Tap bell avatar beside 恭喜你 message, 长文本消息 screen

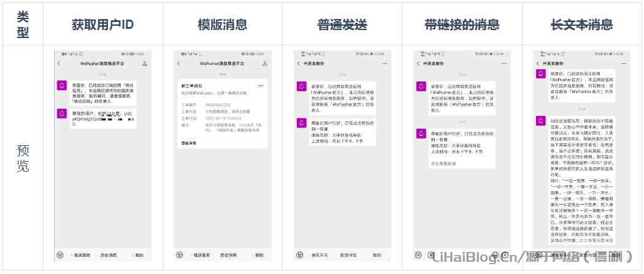(x=541, y=74)
